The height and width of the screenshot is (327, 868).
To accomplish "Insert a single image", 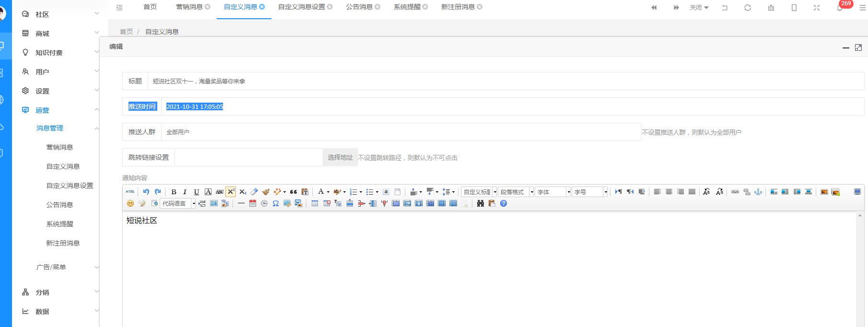I will [824, 192].
